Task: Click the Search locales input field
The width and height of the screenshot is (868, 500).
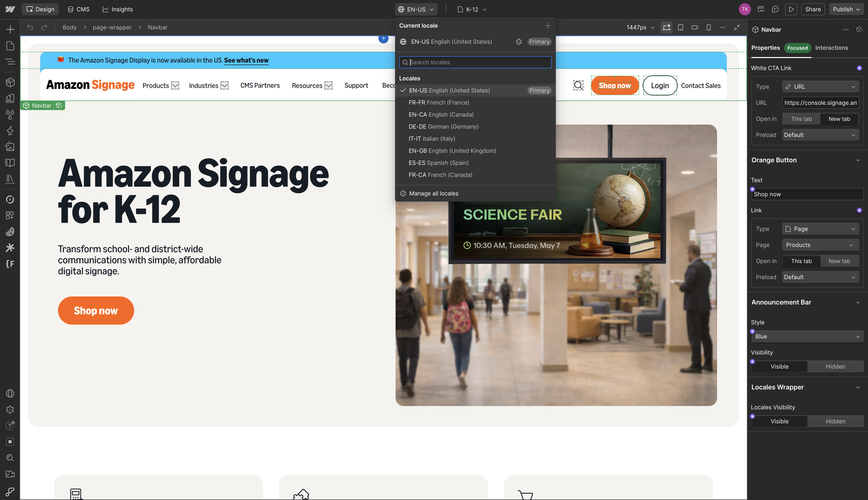Action: [x=475, y=62]
